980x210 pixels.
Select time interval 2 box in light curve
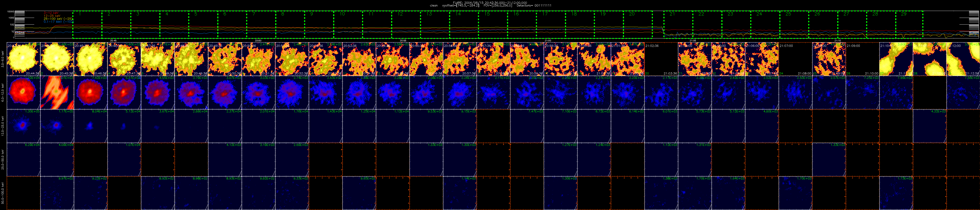pos(116,24)
